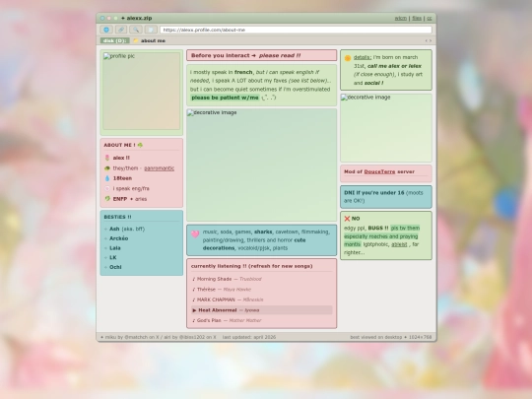The image size is (532, 399).
Task: Click the profile pic image
Action: point(142,91)
